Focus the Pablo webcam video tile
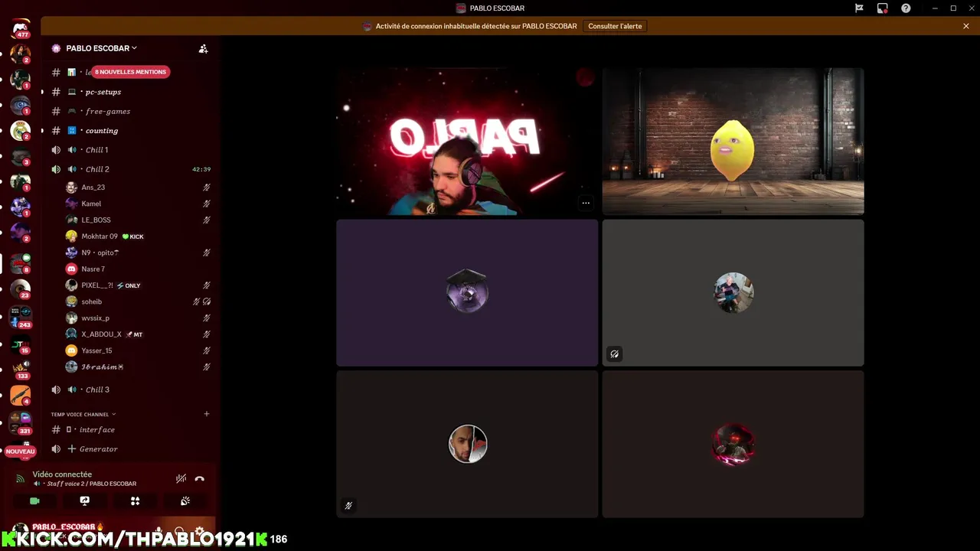 click(467, 142)
